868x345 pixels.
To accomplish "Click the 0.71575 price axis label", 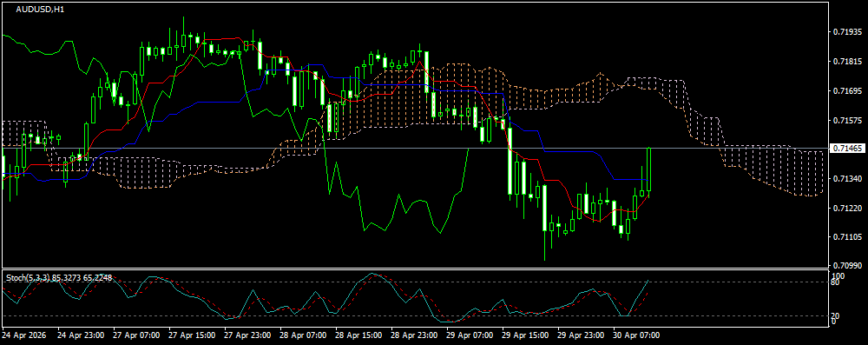I will click(847, 121).
